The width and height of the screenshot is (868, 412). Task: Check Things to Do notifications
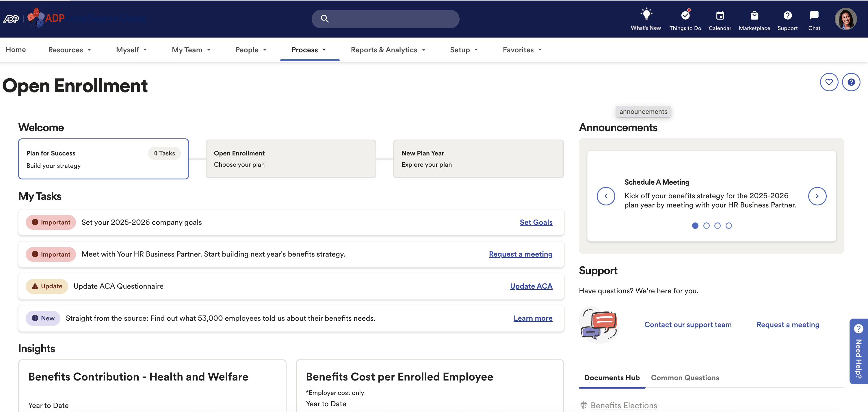click(685, 15)
